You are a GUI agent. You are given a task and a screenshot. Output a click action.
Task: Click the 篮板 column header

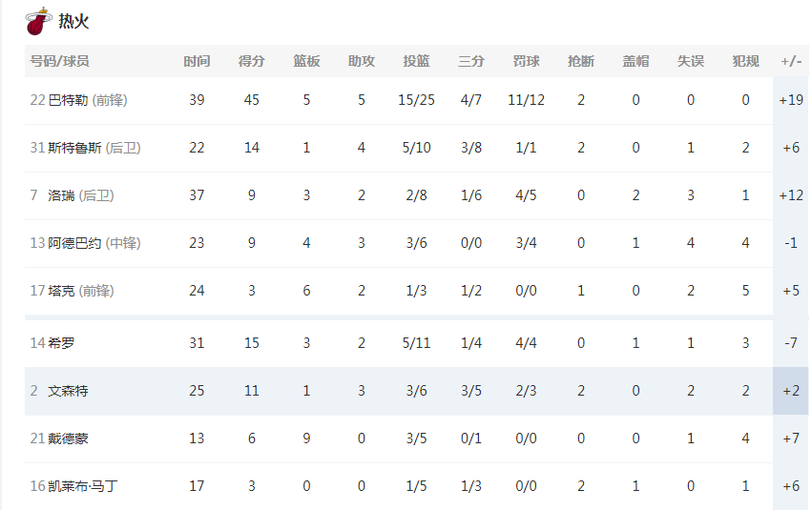tap(306, 61)
